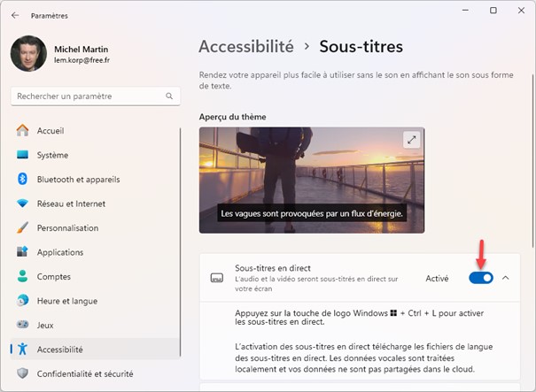Click the Accessibilité figure icon

(x=22, y=349)
